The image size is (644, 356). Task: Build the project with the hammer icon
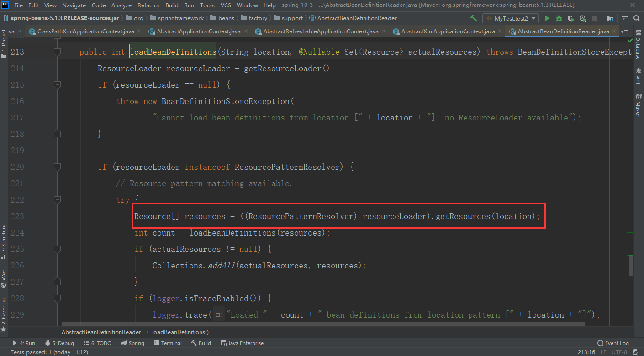(473, 18)
